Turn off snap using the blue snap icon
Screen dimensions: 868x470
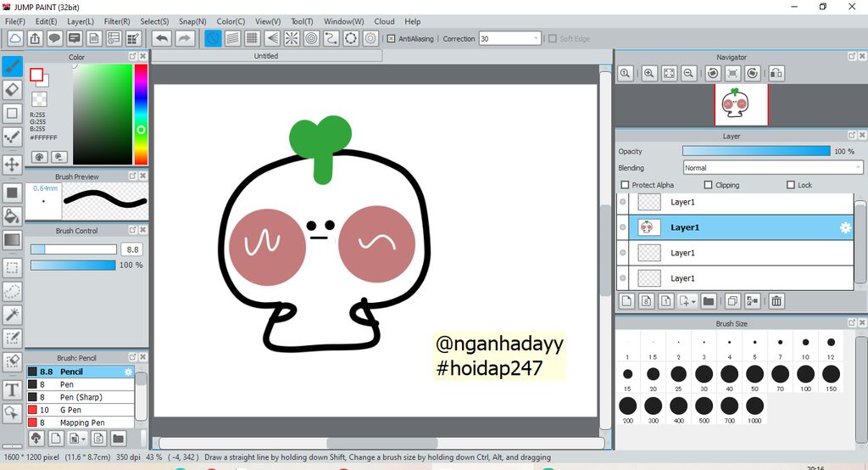[213, 38]
